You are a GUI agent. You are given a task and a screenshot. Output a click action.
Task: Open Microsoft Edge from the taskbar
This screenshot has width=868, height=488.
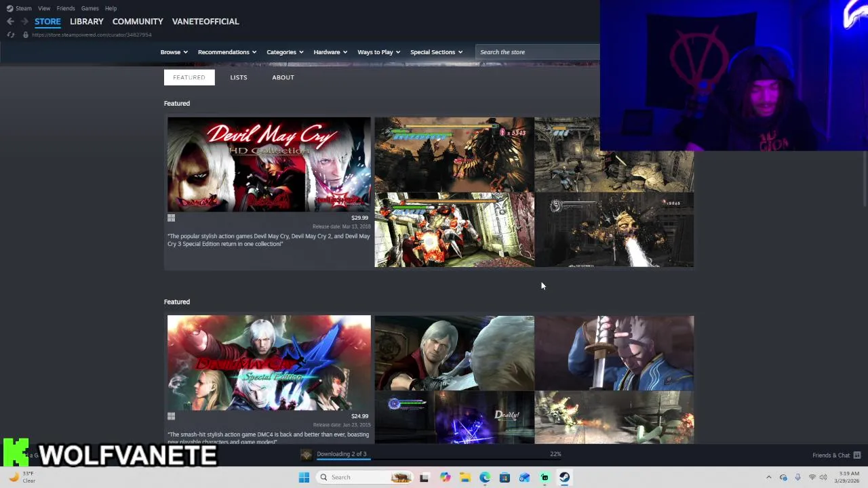click(x=485, y=477)
